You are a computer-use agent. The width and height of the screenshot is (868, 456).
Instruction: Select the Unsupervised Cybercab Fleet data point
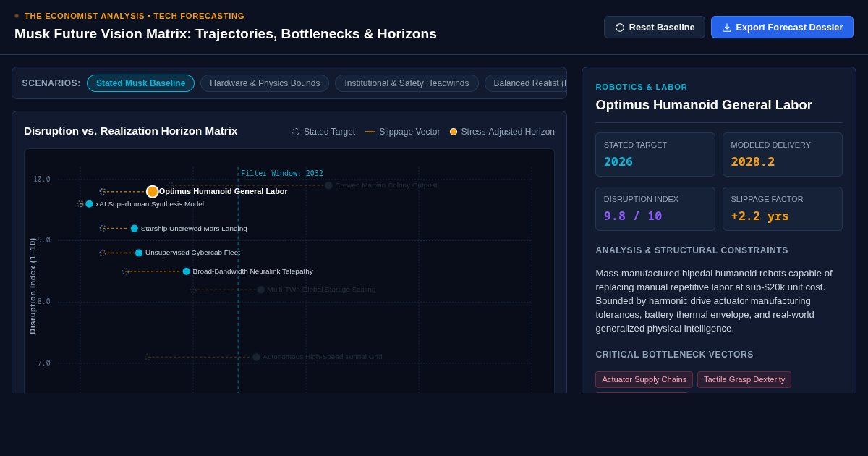coord(139,253)
